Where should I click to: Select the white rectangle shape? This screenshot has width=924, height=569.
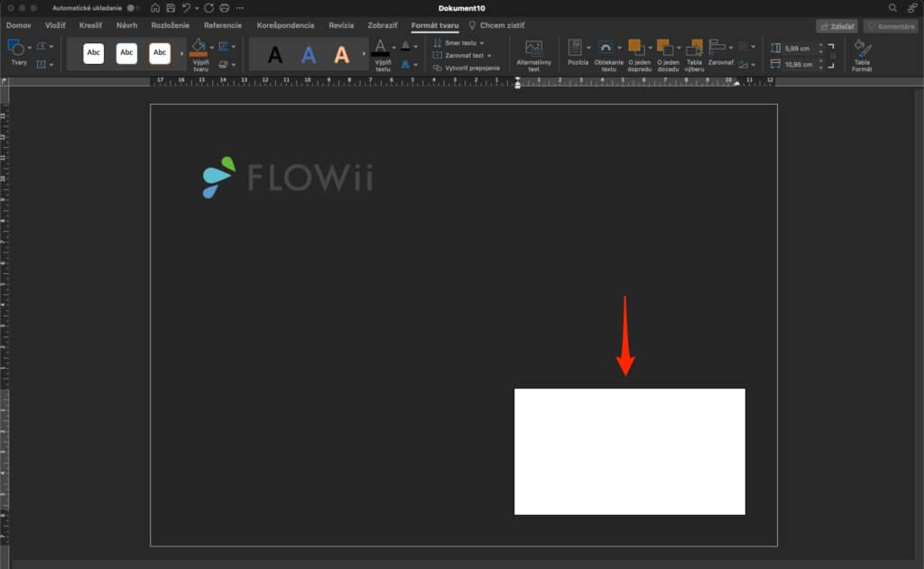pos(629,451)
